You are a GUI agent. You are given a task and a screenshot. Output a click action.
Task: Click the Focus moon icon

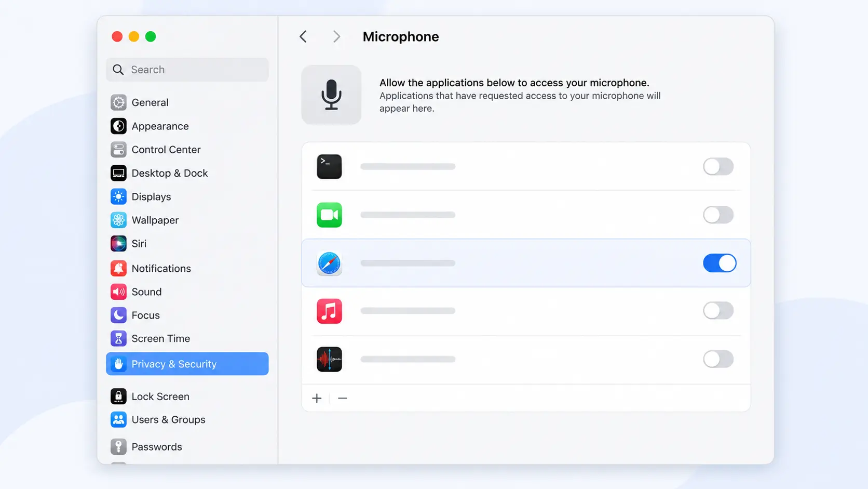click(x=118, y=315)
